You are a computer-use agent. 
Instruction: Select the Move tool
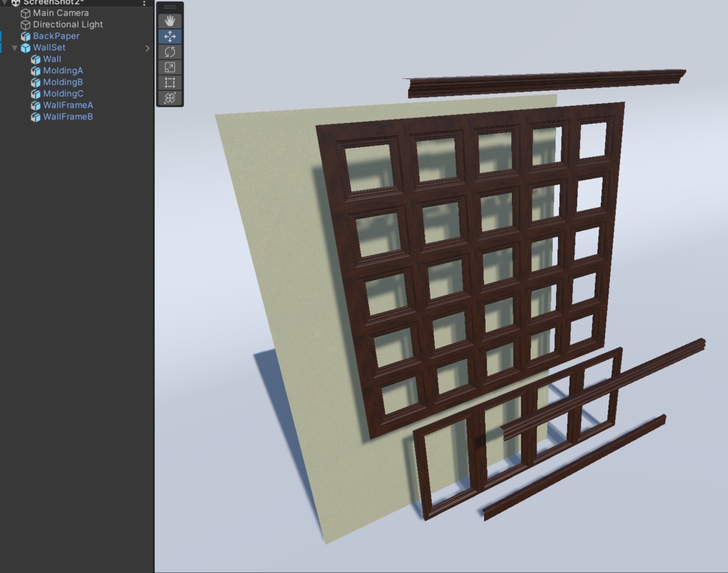coord(170,36)
